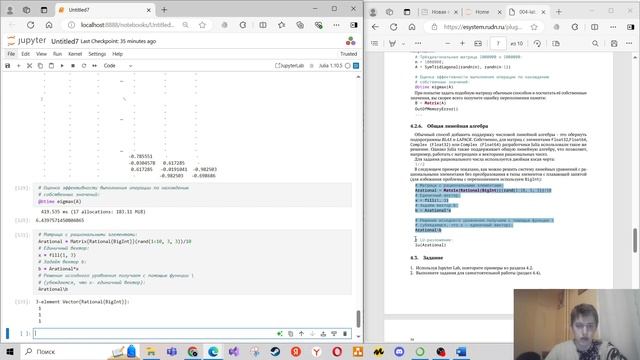Click the PDF page number field

(x=498, y=43)
